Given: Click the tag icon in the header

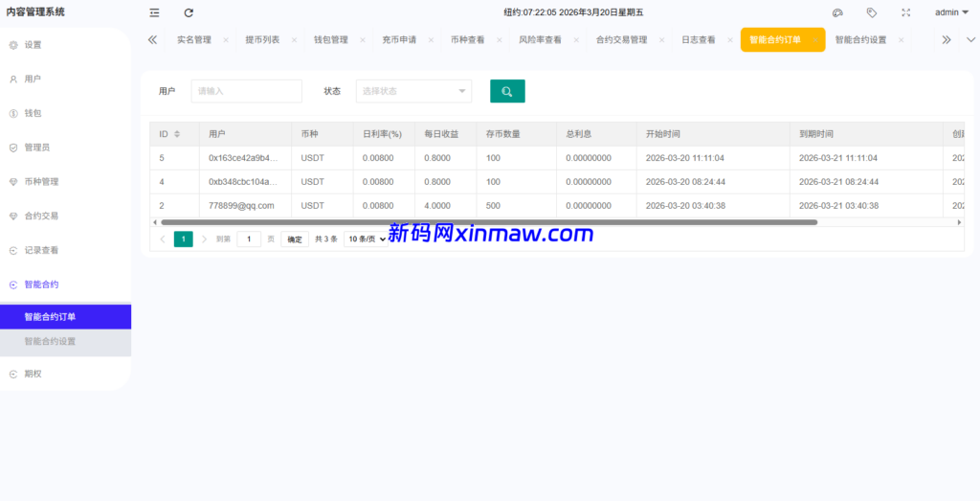Looking at the screenshot, I should point(872,12).
